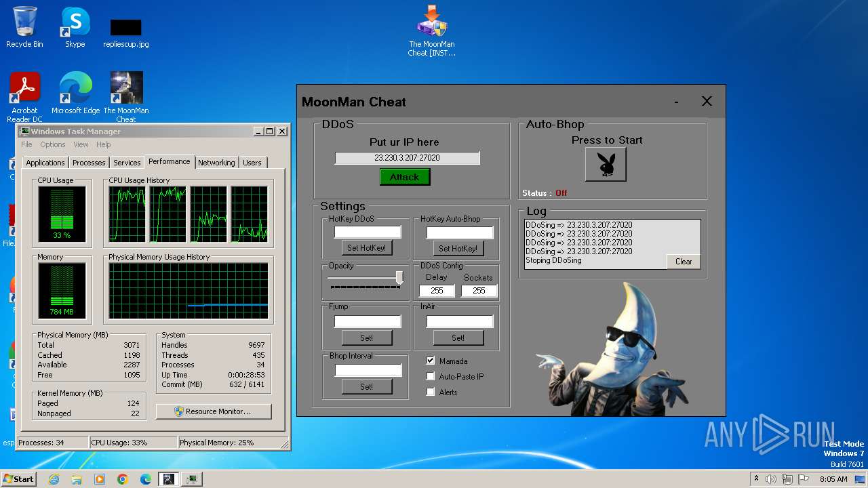Click the IP address input field
The height and width of the screenshot is (488, 868).
407,158
